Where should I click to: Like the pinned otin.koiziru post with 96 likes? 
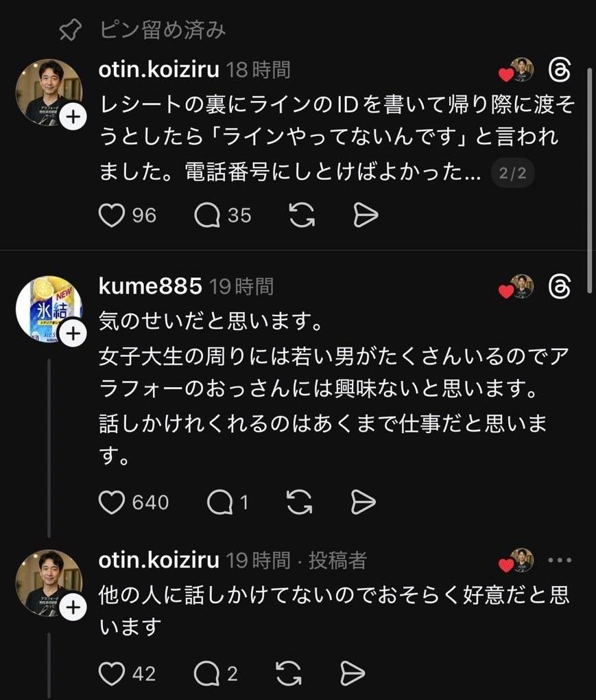click(x=111, y=215)
